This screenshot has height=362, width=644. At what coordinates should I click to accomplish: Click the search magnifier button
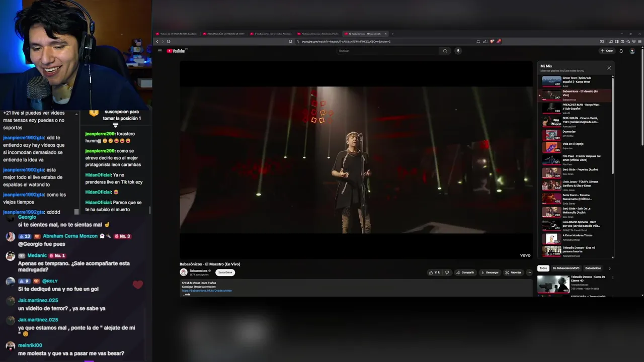(445, 51)
